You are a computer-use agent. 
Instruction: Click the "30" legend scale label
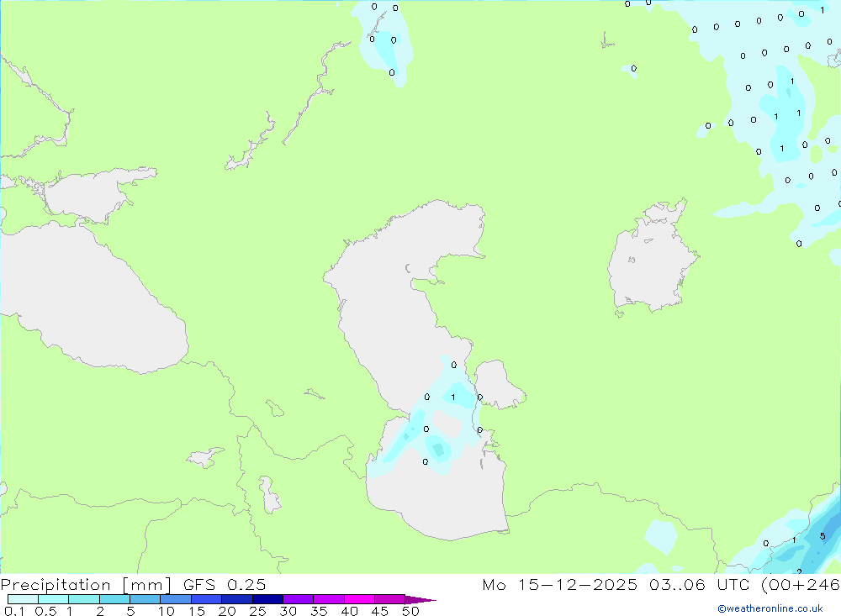(x=288, y=611)
